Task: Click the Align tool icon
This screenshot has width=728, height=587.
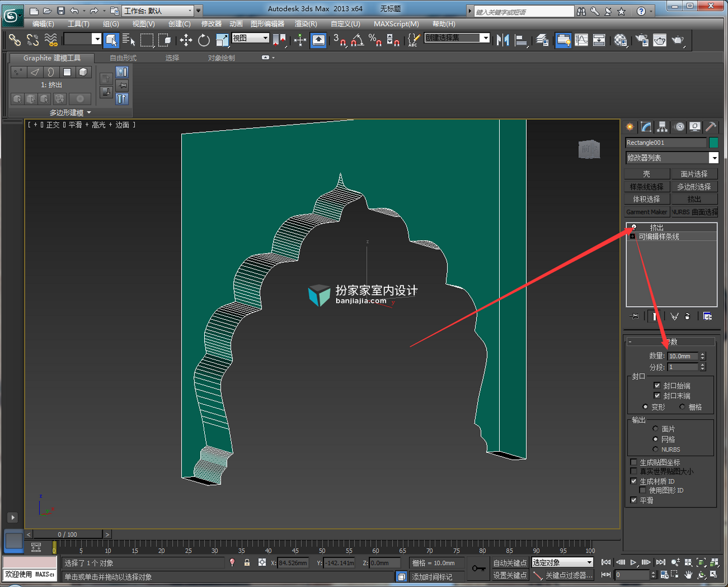Action: tap(521, 40)
